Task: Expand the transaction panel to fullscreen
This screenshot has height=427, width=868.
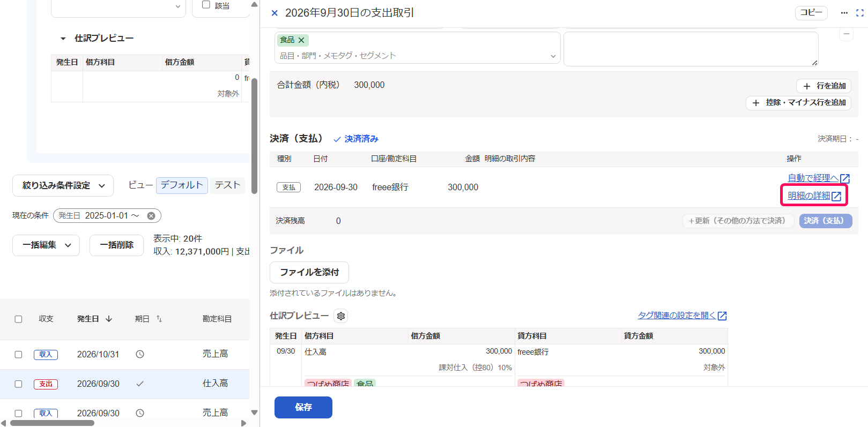Action: point(860,13)
